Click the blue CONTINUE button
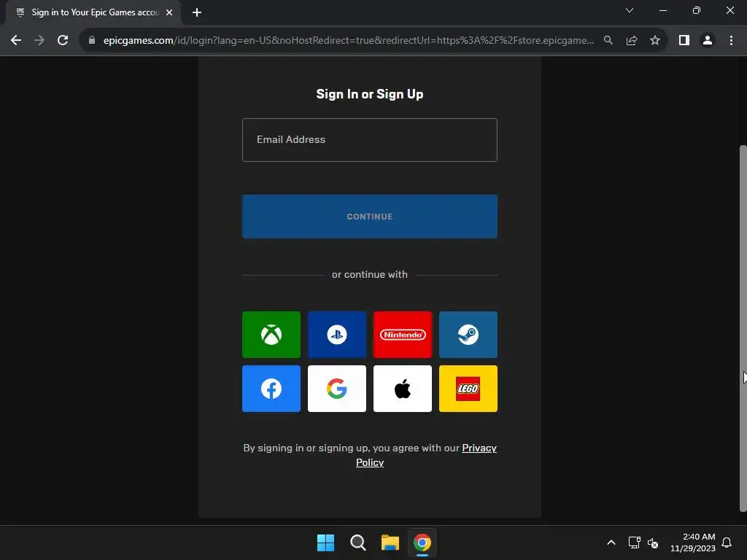This screenshot has width=747, height=560. [x=370, y=217]
